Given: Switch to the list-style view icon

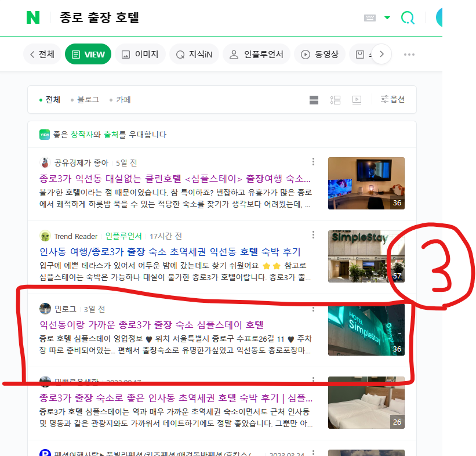Looking at the screenshot, I should tap(335, 100).
